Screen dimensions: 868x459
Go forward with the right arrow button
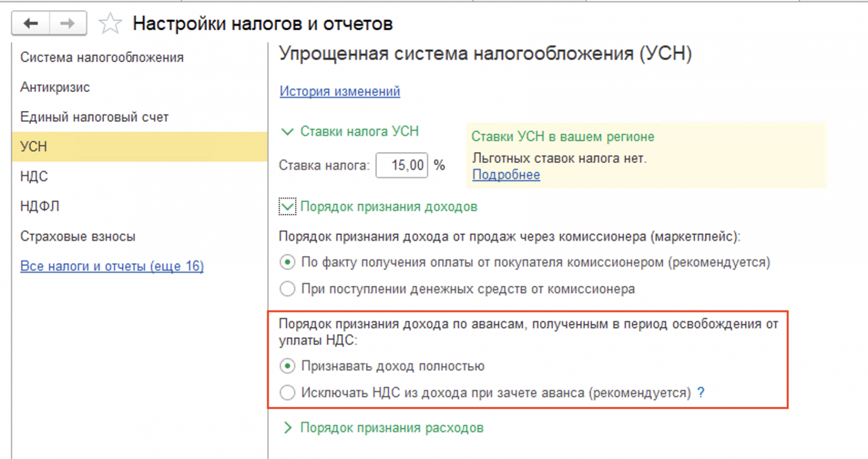68,23
